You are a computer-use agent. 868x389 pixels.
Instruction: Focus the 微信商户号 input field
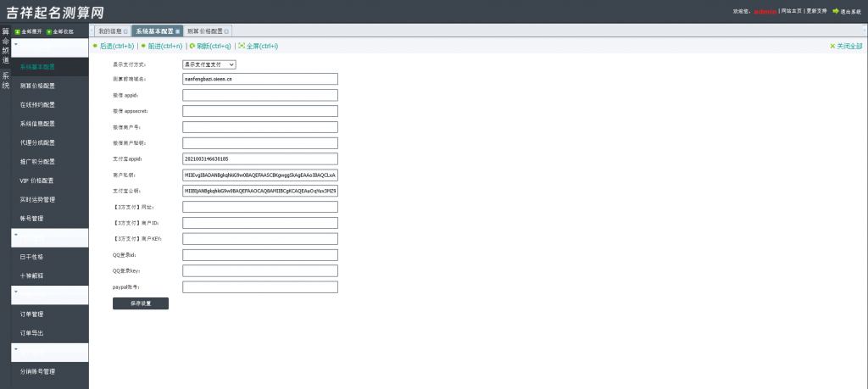click(x=260, y=127)
